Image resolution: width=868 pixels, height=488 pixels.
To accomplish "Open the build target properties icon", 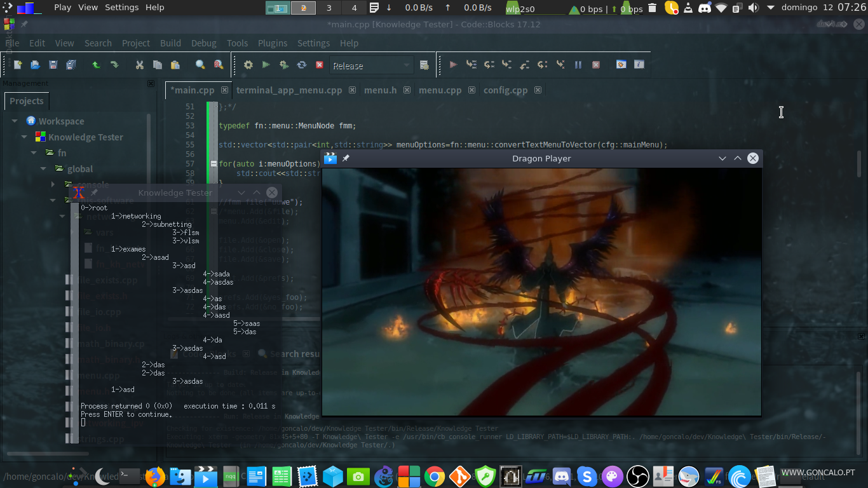I will (424, 65).
